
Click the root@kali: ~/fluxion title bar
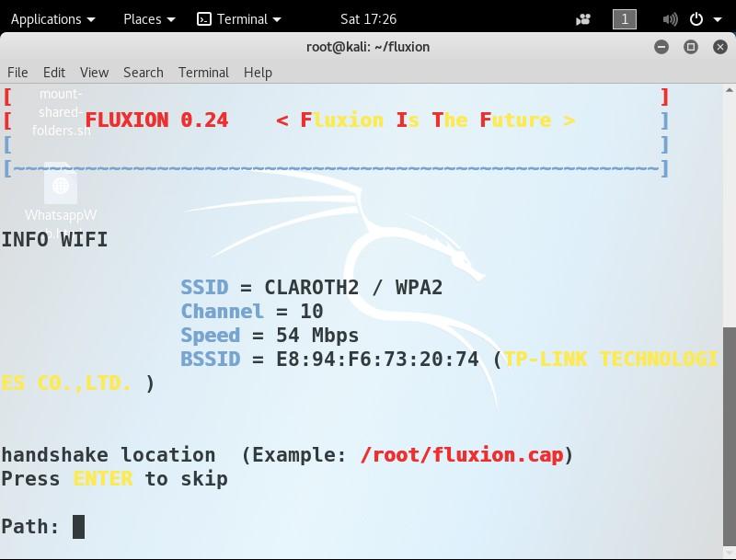point(368,47)
